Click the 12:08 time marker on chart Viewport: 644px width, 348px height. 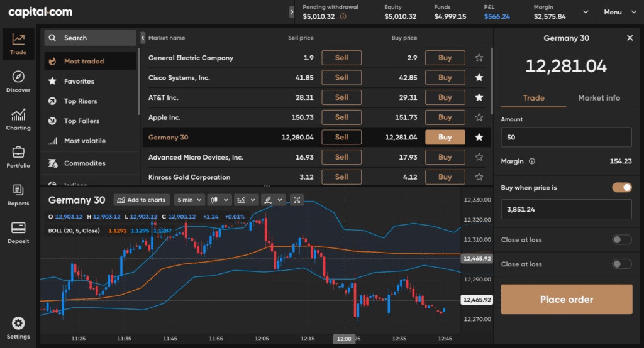(x=344, y=339)
